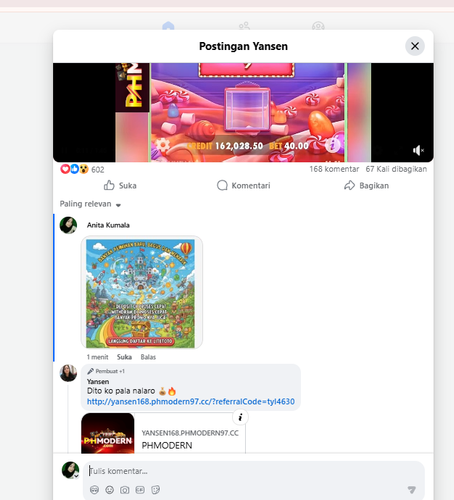Click the link preview info icon

pos(240,417)
